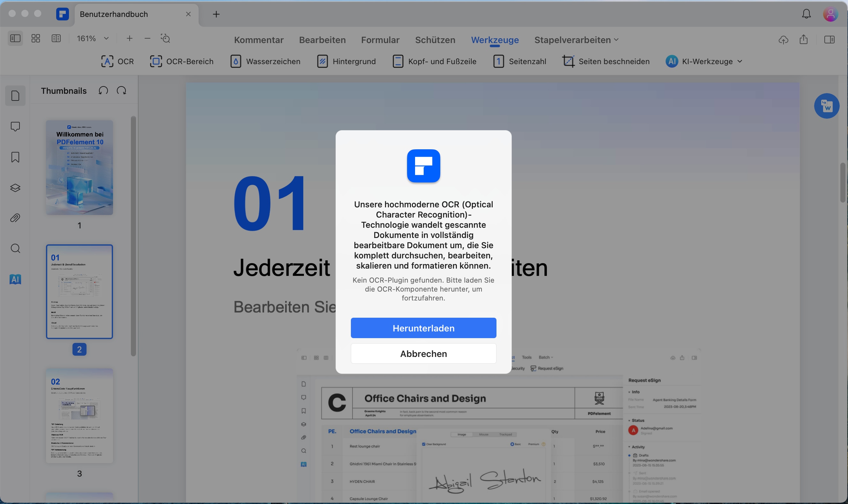Add a Wasserzeichen to the document
The width and height of the screenshot is (848, 504).
[265, 62]
